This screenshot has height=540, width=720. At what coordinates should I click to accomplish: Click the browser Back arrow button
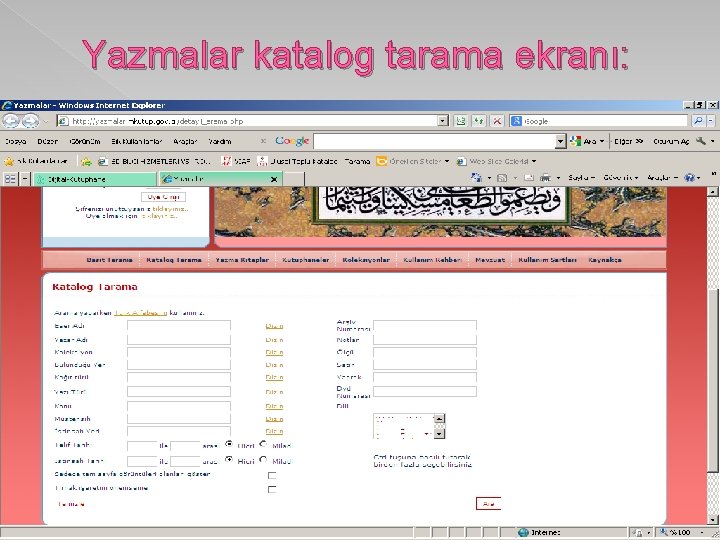11,121
